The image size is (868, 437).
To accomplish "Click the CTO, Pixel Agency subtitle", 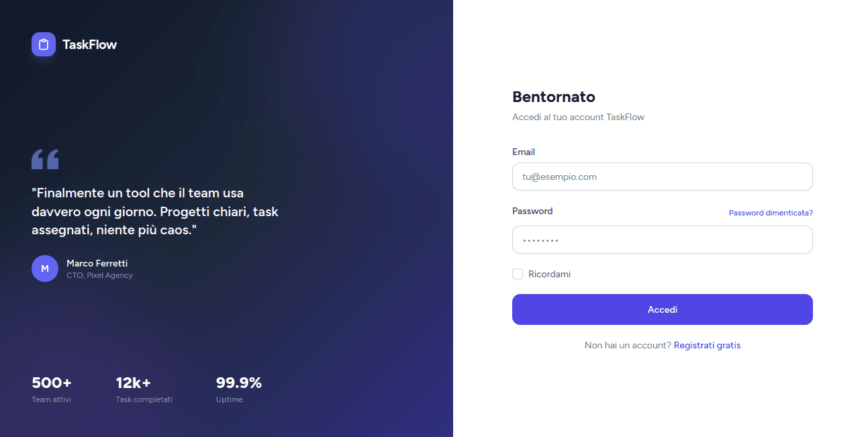I will (99, 275).
